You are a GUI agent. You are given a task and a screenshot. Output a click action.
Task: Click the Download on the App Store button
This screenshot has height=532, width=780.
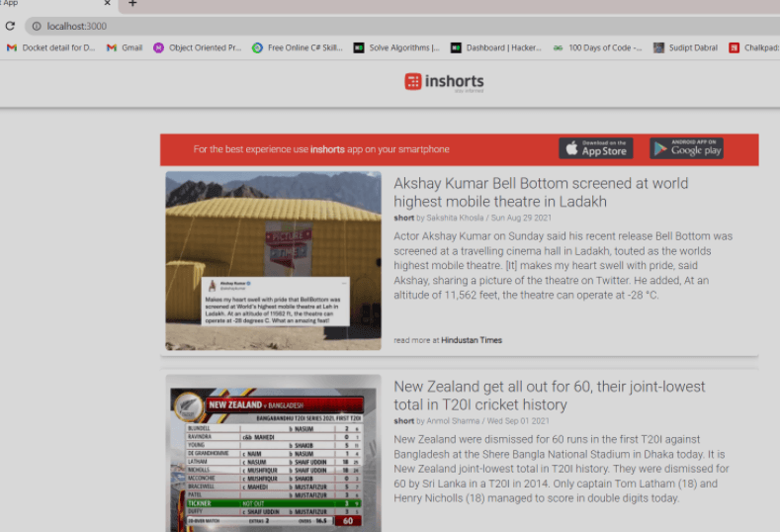(596, 148)
